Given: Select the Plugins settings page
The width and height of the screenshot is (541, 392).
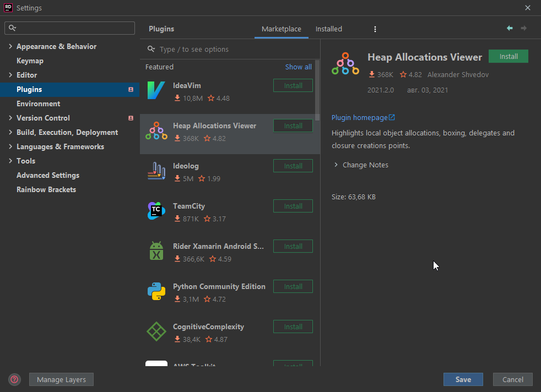Looking at the screenshot, I should point(70,89).
